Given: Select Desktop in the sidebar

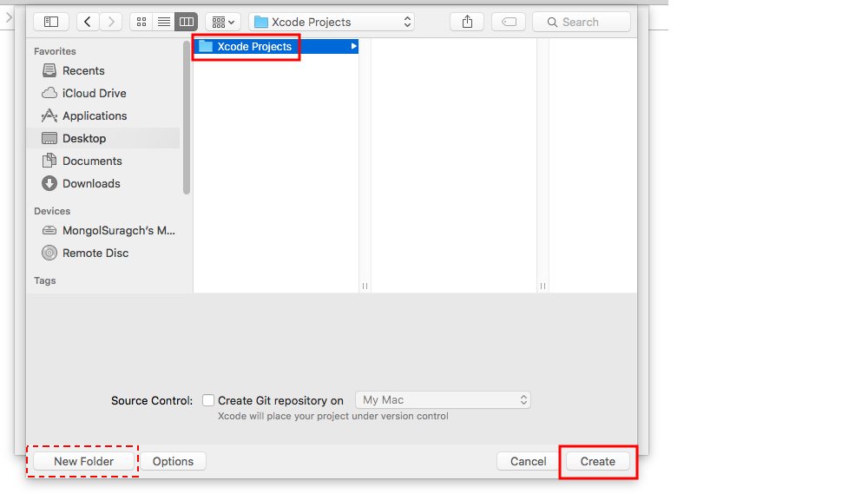Looking at the screenshot, I should [x=105, y=138].
